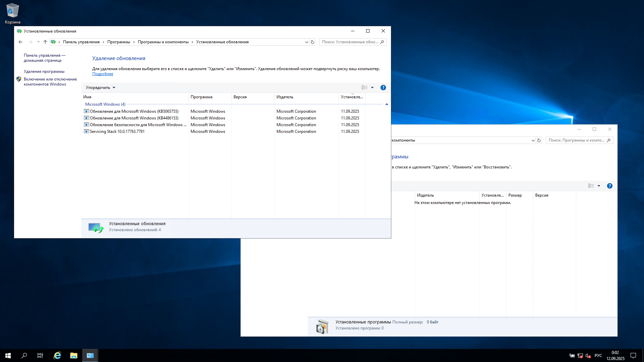This screenshot has width=644, height=362.
Task: Expand address dropdown in Programs and Components window
Action: [533, 140]
